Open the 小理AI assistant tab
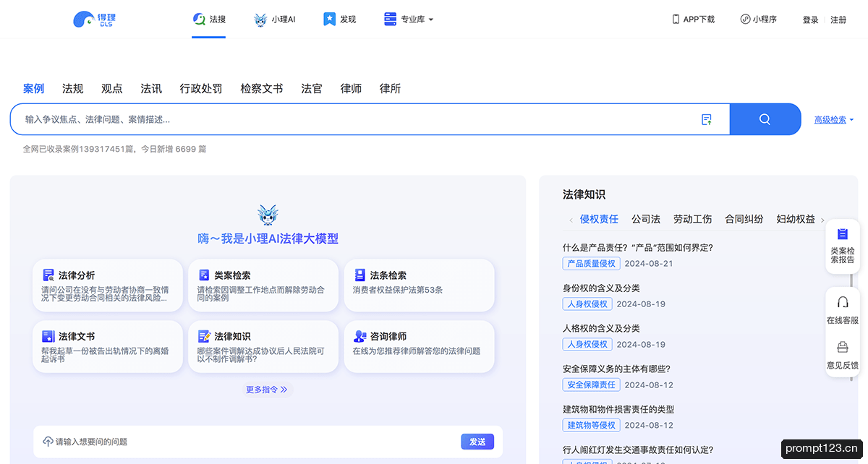 click(x=275, y=20)
